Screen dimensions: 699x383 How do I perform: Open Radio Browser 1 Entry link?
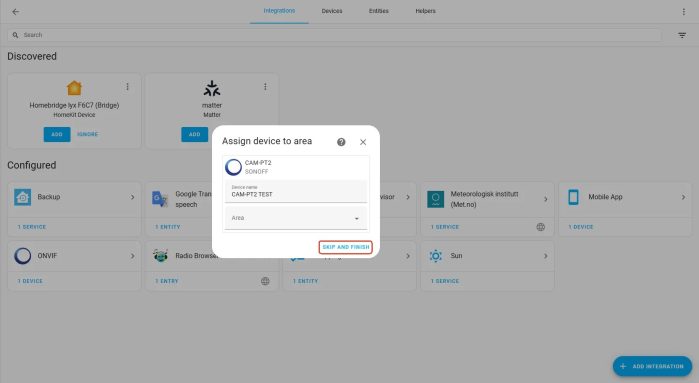167,281
